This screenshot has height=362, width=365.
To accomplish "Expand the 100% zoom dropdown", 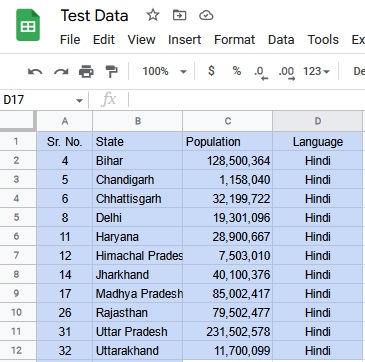I will [x=164, y=71].
